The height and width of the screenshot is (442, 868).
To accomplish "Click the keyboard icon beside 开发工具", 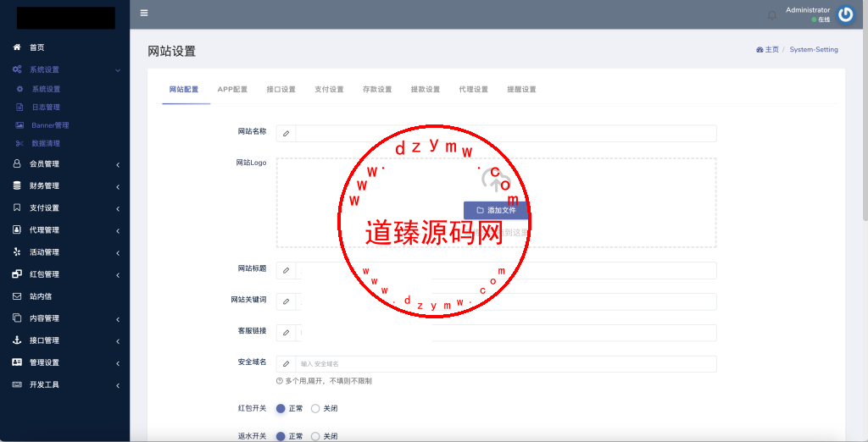I will [17, 384].
